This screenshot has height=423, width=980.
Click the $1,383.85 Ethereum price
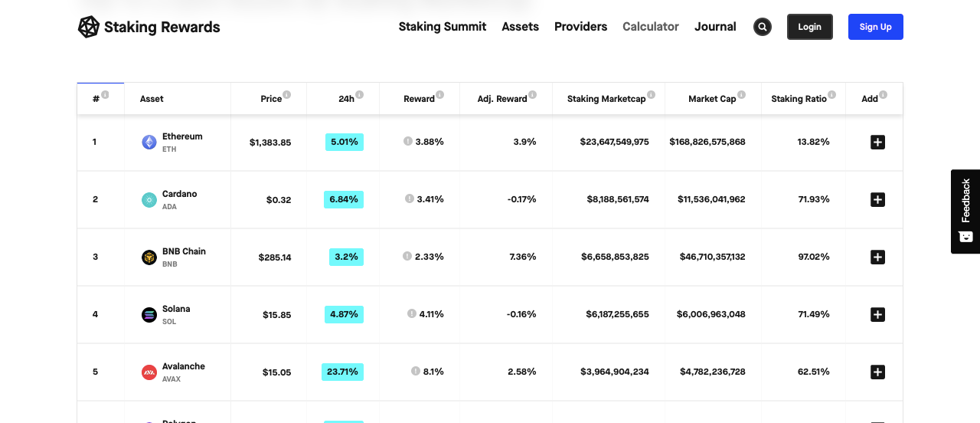[270, 142]
